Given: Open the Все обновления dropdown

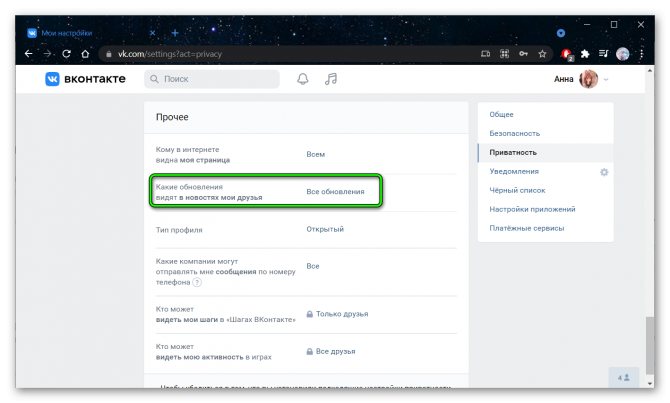Looking at the screenshot, I should coord(335,191).
